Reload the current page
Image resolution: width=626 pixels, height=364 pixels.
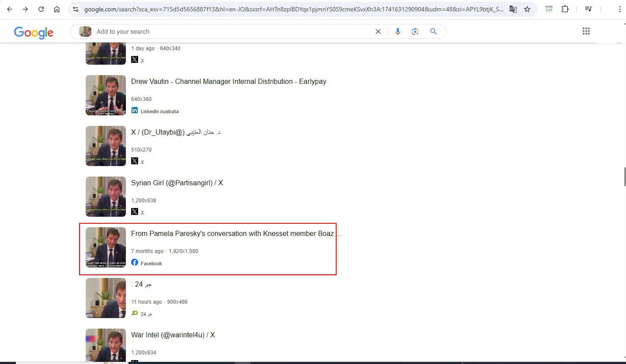(x=41, y=9)
